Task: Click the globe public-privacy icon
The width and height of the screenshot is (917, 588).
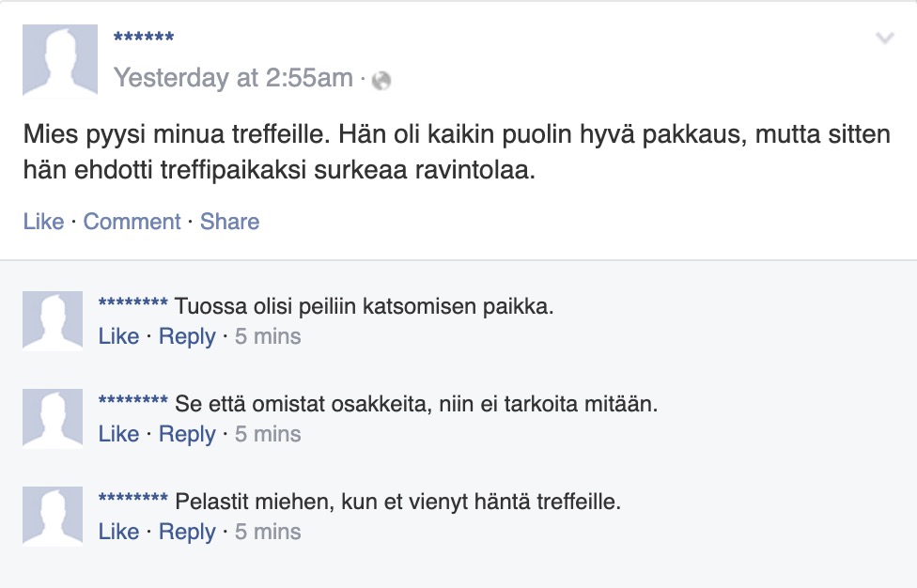Action: click(381, 81)
